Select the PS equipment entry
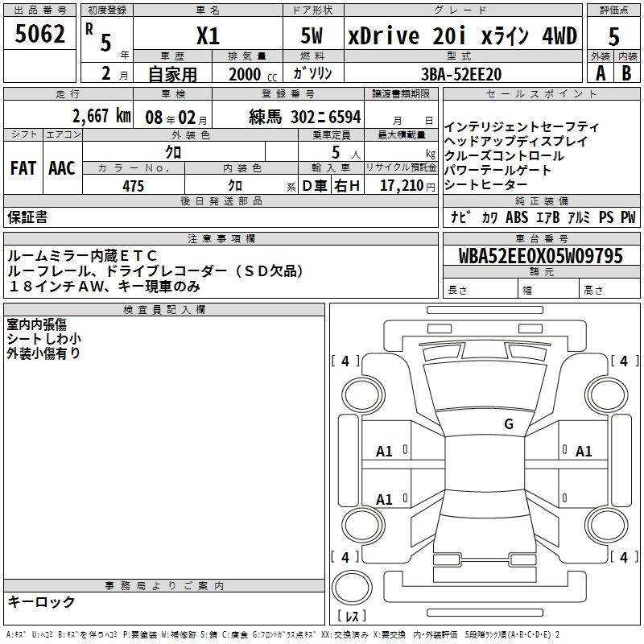The image size is (644, 644). pos(606,217)
